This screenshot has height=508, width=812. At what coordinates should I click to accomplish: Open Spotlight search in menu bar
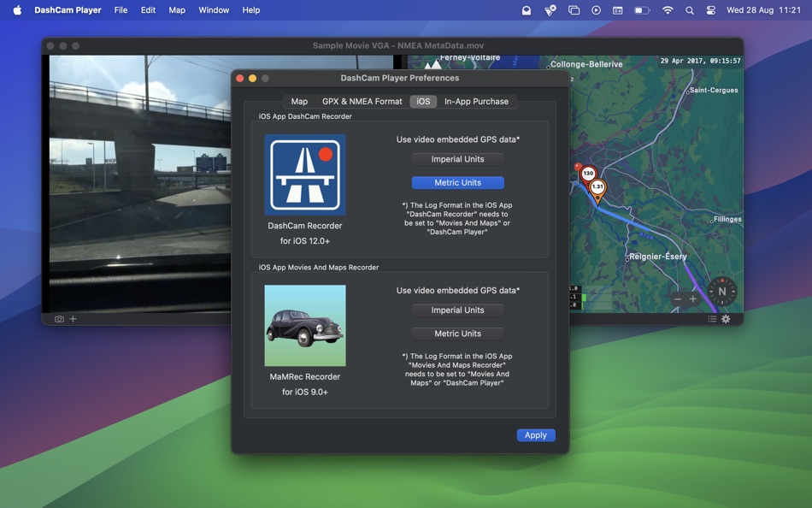click(689, 10)
